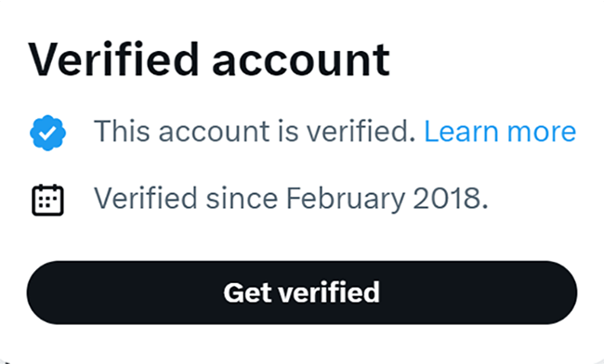This screenshot has width=604, height=364.
Task: Click the word 'February' in the date line
Action: [346, 200]
